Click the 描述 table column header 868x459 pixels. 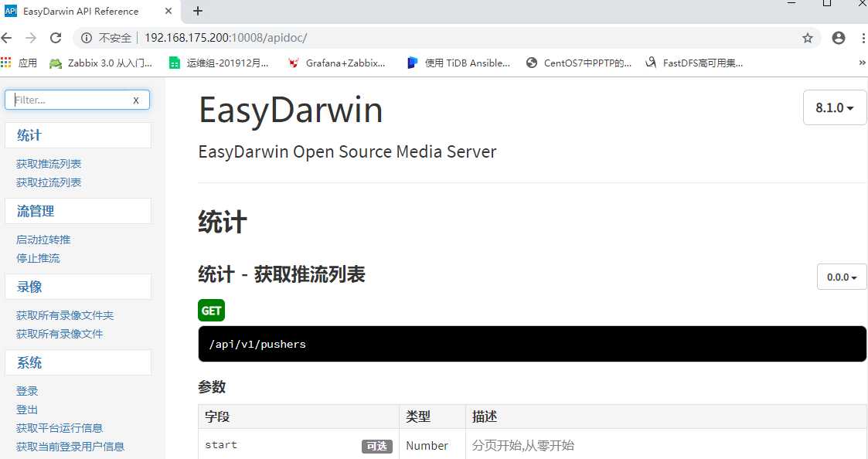pos(666,416)
